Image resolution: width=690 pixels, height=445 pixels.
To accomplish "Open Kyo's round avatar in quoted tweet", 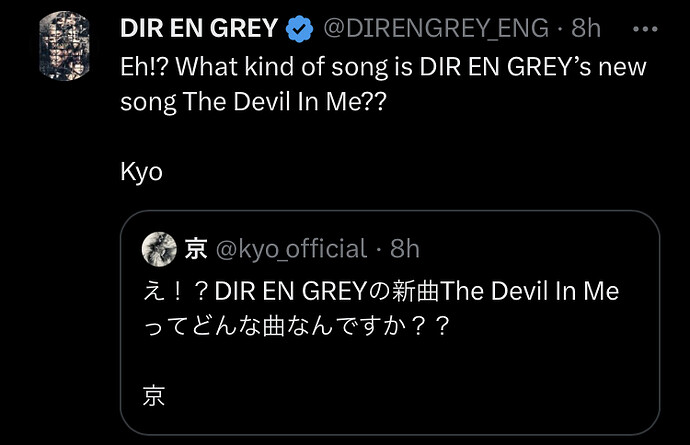I will (159, 249).
